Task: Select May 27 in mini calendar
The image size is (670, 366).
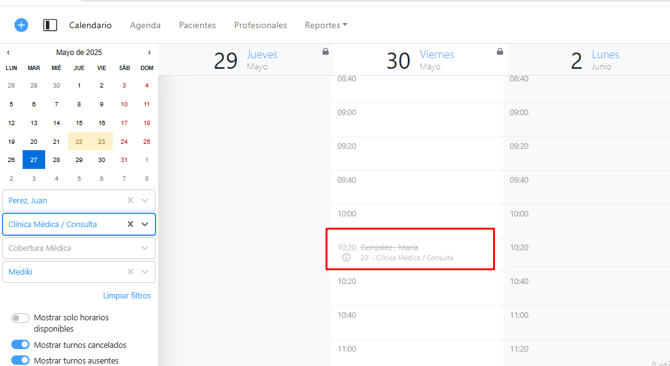Action: tap(34, 160)
